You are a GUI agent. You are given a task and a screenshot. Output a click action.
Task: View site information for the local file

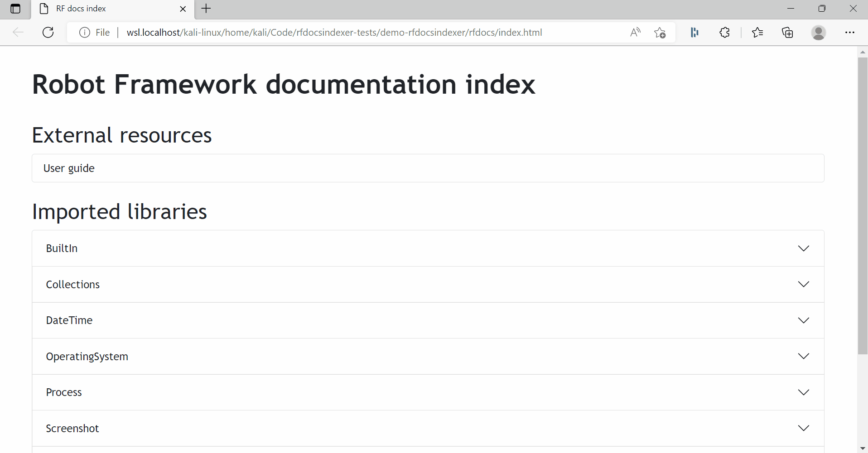coord(84,32)
